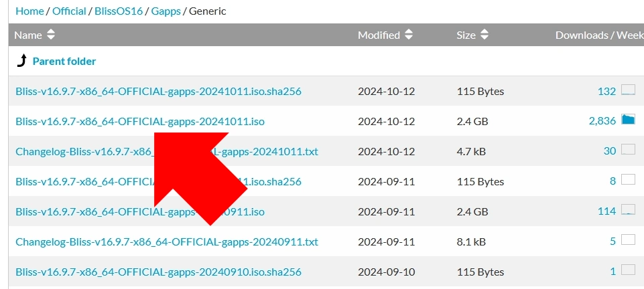Navigate to the BlissOS16 breadcrumb folder
Viewport: 644px width, 289px height.
tap(119, 11)
